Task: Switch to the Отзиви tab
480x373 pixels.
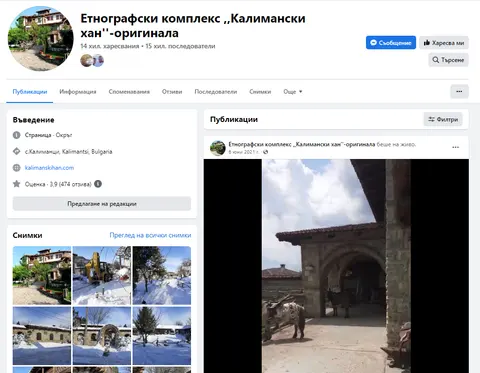Action: pos(172,92)
